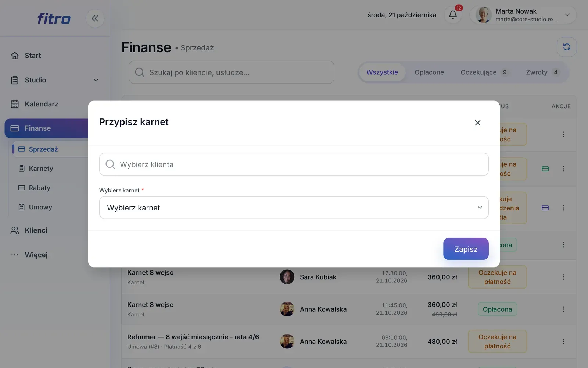Viewport: 588px width, 368px height.
Task: Open the notifications bell
Action: pos(453,15)
